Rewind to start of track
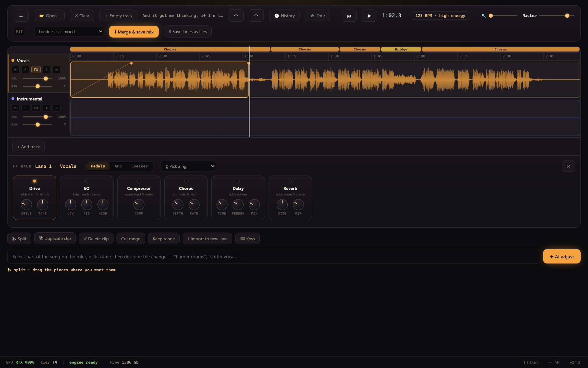588x368 pixels. (349, 16)
